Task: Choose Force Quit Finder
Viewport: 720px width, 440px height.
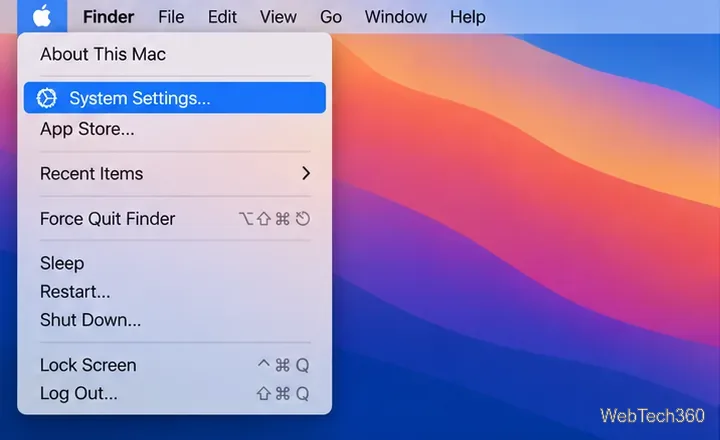Action: tap(174, 219)
